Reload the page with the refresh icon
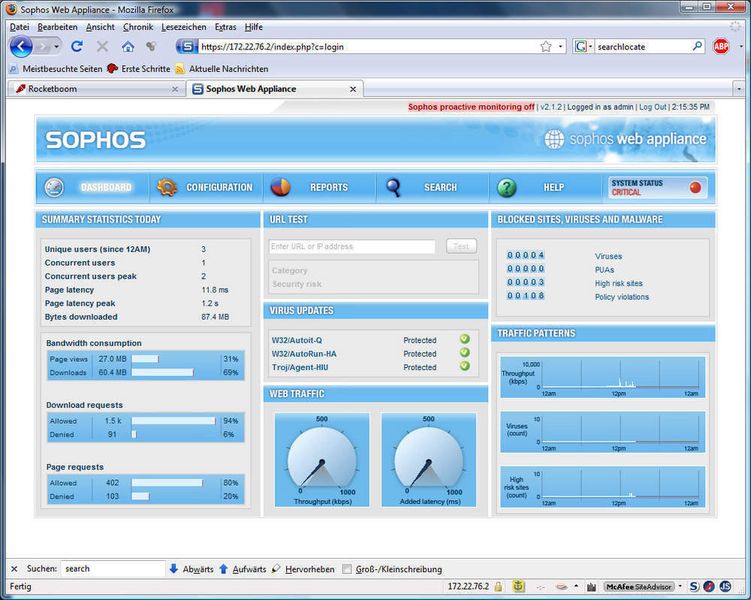The width and height of the screenshot is (751, 600). [77, 46]
